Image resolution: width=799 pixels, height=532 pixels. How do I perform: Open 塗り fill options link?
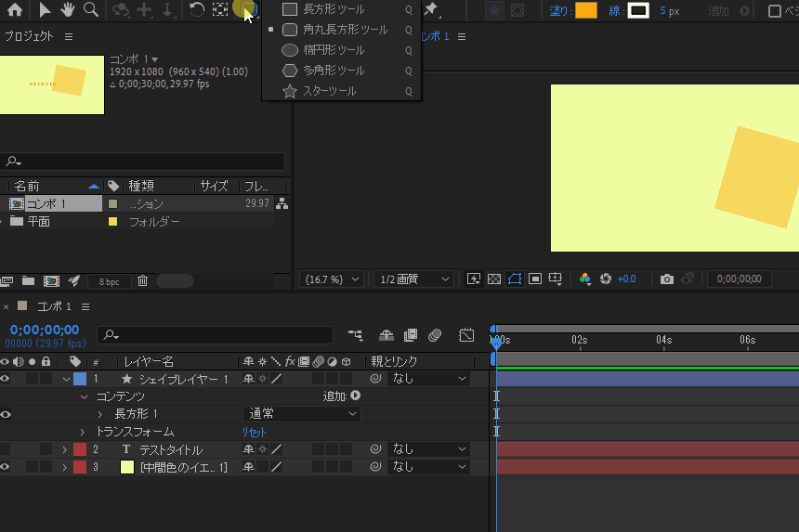(560, 11)
